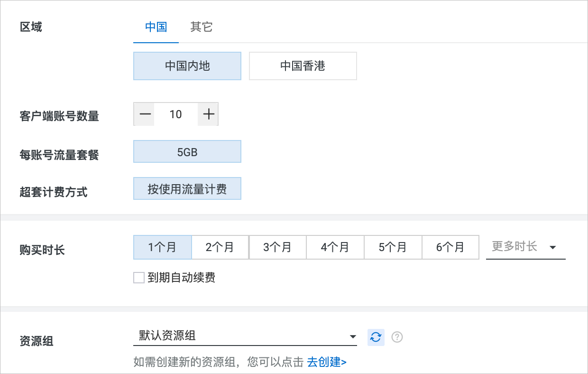Choose 2个月 purchase duration

pos(220,247)
